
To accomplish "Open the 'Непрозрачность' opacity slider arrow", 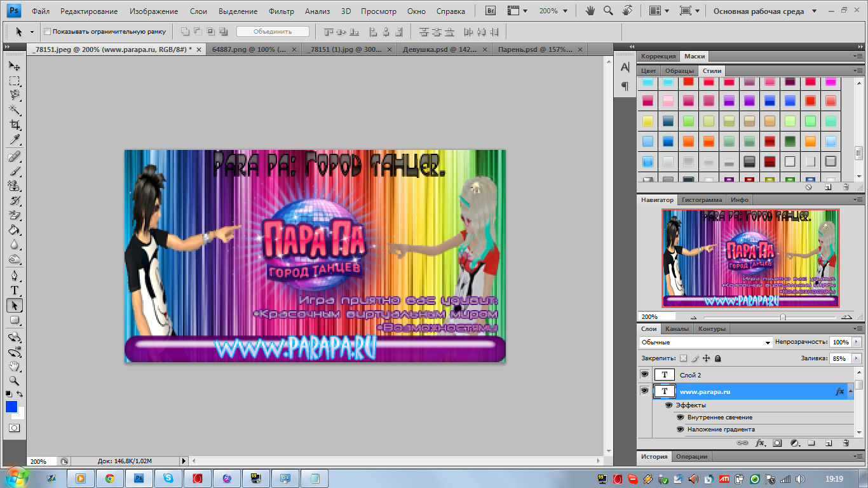I will tap(857, 342).
